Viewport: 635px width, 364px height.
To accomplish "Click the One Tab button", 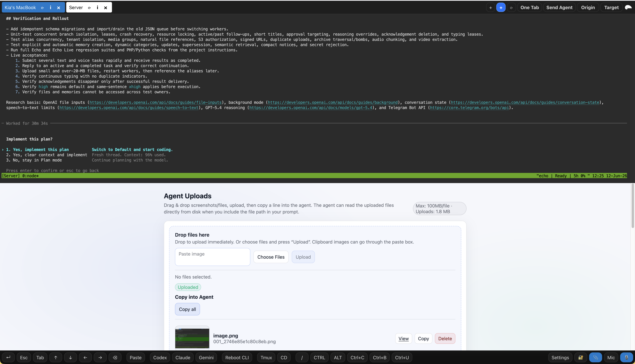I will 530,8.
